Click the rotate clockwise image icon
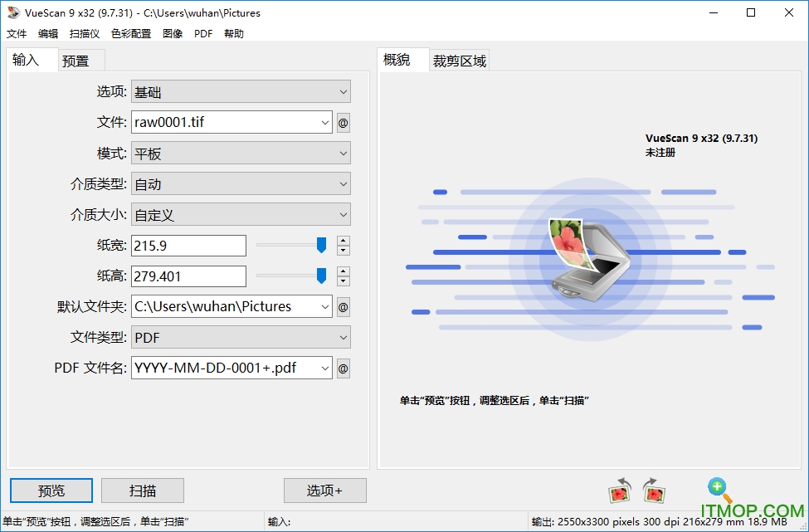The width and height of the screenshot is (809, 532). pos(653,491)
